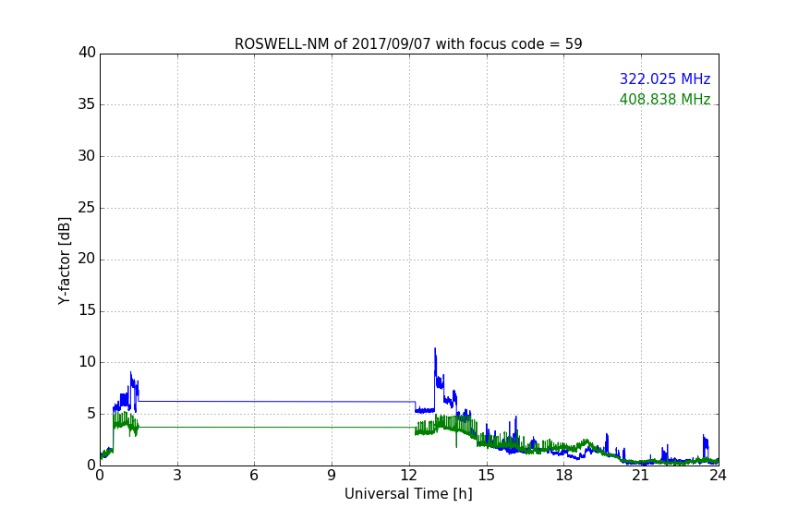Click the x-axis tick label '3'

(177, 476)
